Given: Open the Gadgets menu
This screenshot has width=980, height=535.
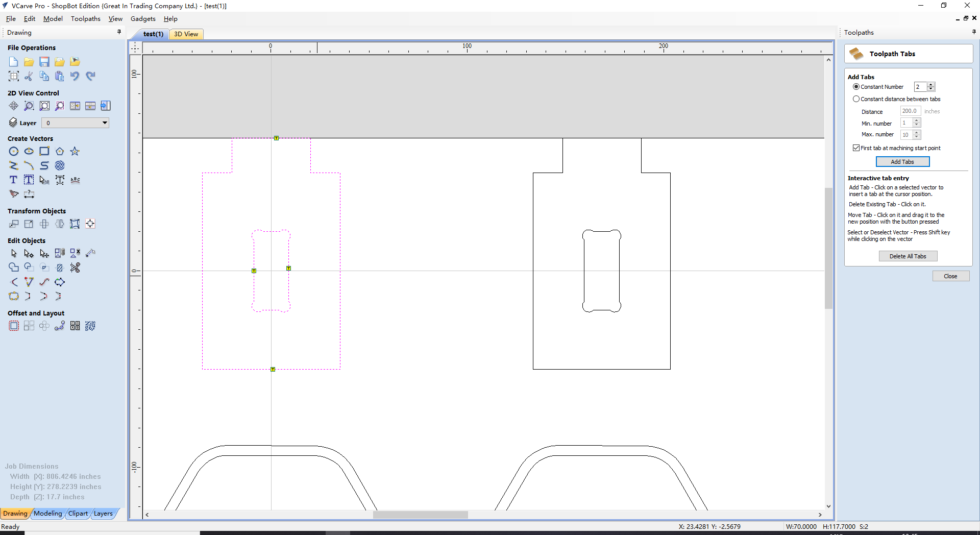Looking at the screenshot, I should tap(143, 19).
